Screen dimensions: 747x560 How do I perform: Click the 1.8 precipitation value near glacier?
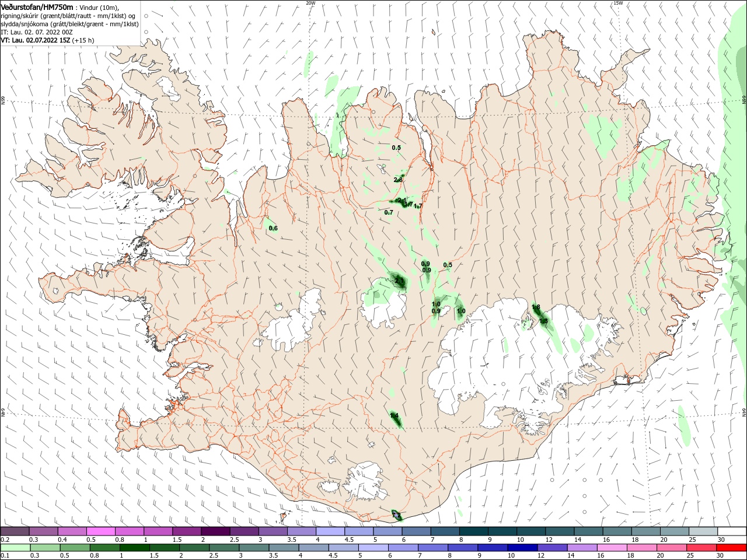pos(536,307)
